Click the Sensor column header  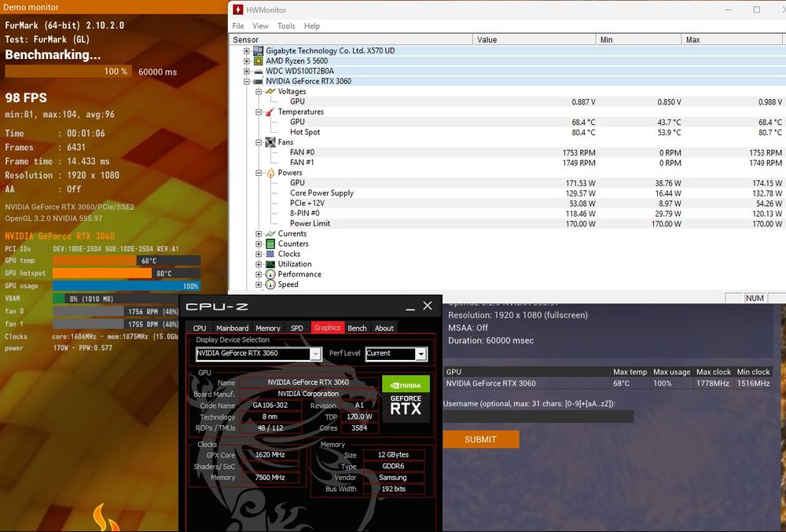(351, 39)
